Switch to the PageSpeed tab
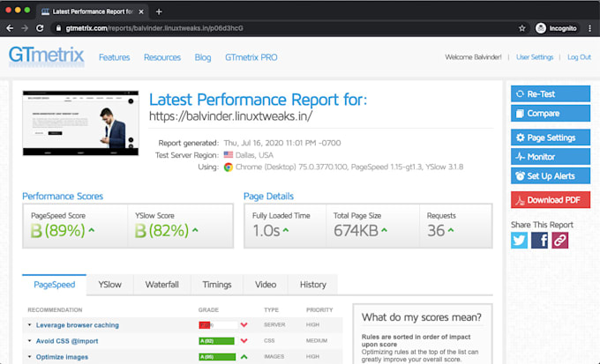 click(x=55, y=285)
